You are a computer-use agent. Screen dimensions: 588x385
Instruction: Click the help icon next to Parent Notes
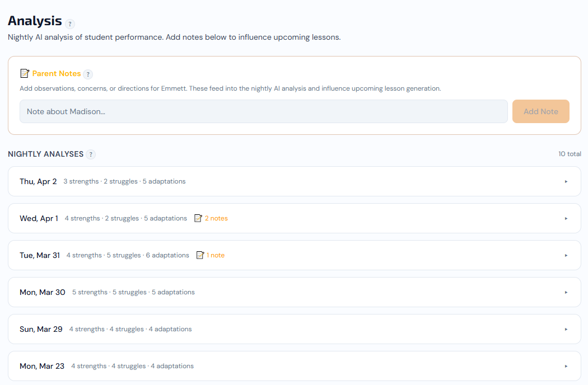(x=88, y=74)
